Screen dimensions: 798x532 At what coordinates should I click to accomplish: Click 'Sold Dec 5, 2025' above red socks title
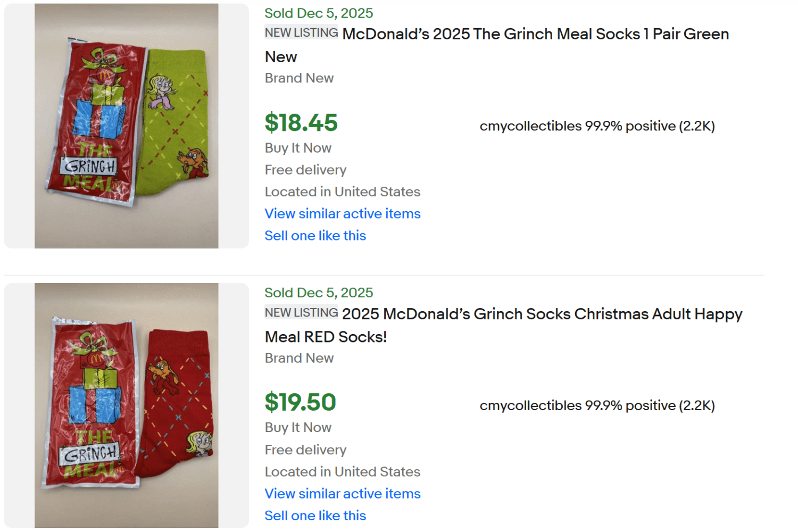[319, 293]
